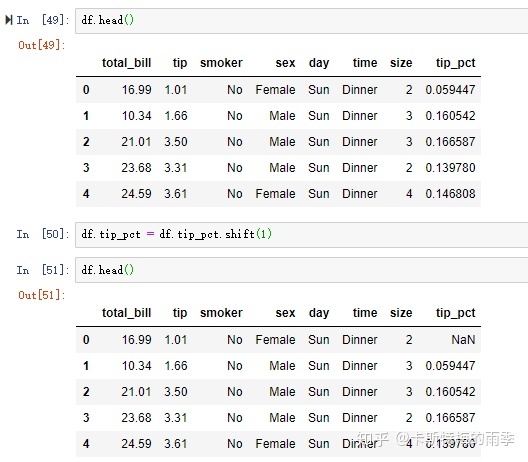Click total_bill 21.01 in Out[49] table
The height and width of the screenshot is (462, 528).
click(x=136, y=142)
